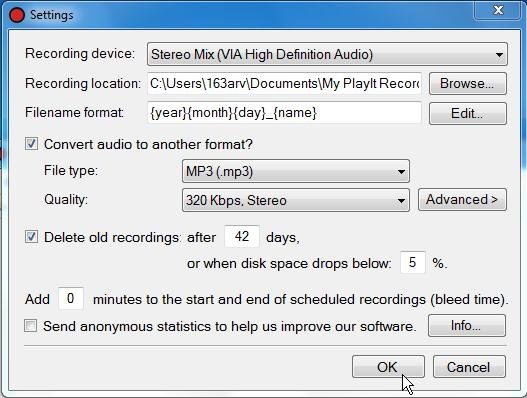527x398 pixels.
Task: Click the Recording location path field
Action: 284,83
